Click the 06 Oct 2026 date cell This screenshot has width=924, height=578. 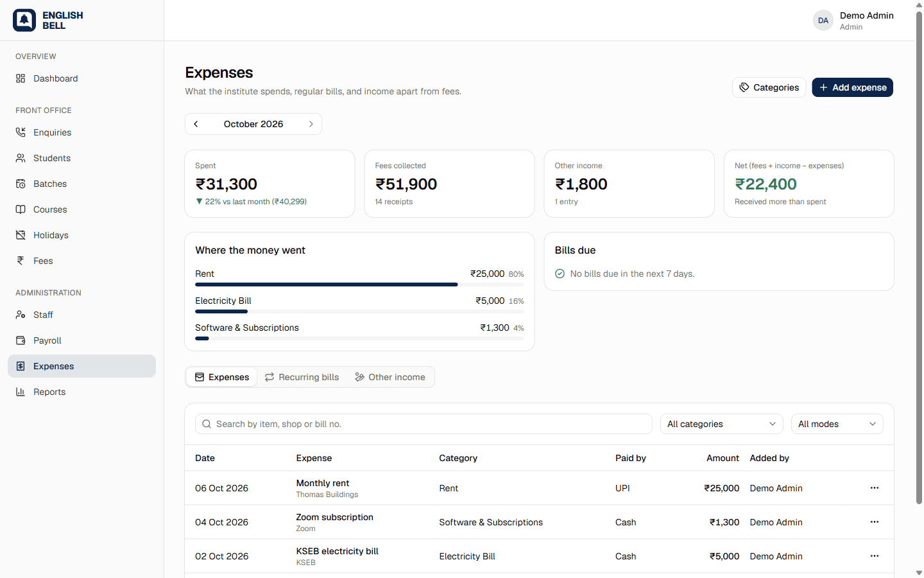pyautogui.click(x=221, y=488)
